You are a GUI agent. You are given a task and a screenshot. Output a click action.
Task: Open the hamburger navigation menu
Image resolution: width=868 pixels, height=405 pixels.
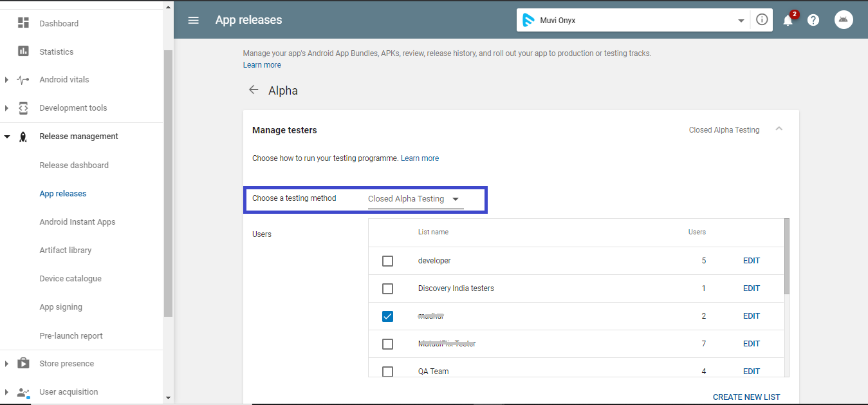pyautogui.click(x=193, y=20)
